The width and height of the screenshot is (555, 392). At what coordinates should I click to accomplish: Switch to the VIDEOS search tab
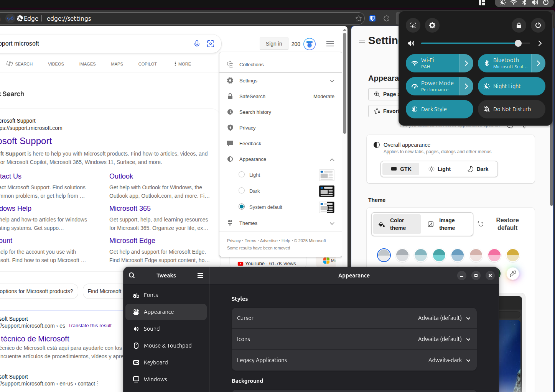pos(56,64)
